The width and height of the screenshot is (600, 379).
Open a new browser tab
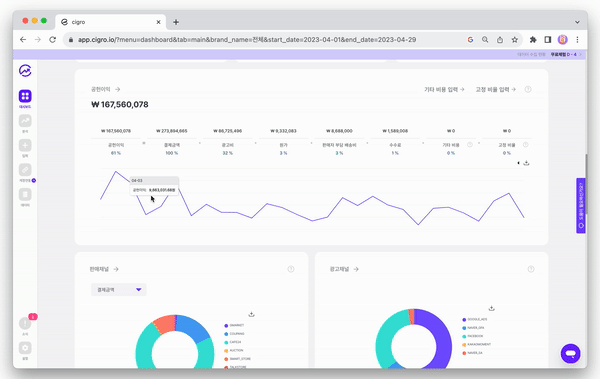[176, 22]
